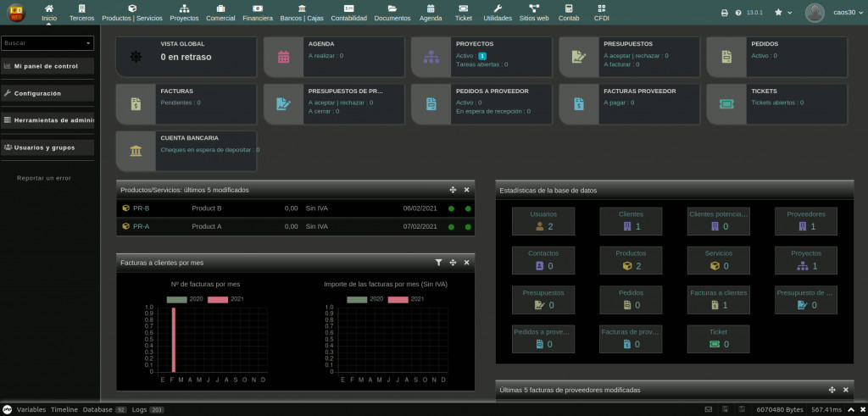Click the 2021 bar in invoices chart
This screenshot has height=416, width=868.
(174, 339)
